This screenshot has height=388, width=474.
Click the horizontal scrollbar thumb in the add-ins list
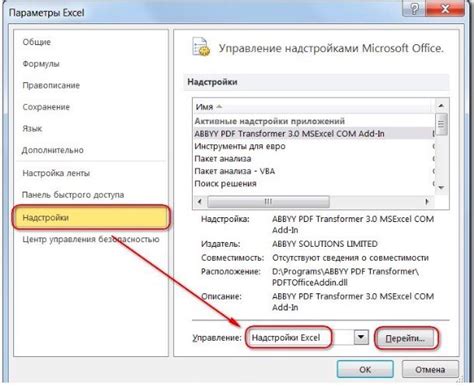click(x=268, y=202)
